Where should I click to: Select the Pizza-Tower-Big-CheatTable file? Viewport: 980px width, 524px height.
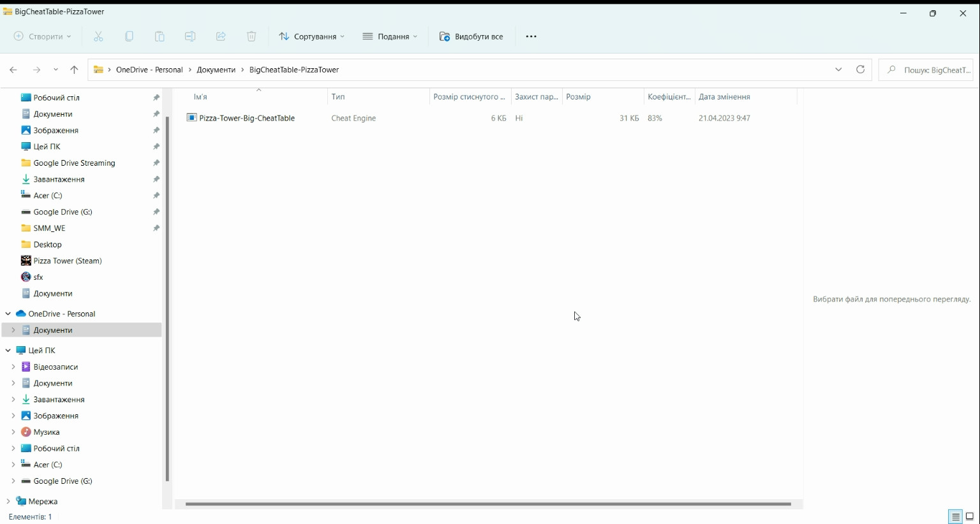pos(246,118)
